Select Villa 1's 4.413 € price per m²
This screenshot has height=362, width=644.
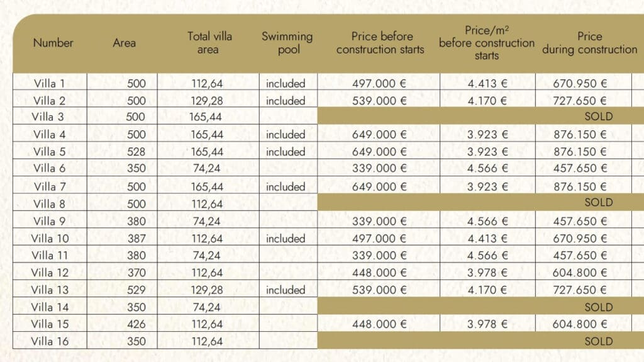(487, 83)
